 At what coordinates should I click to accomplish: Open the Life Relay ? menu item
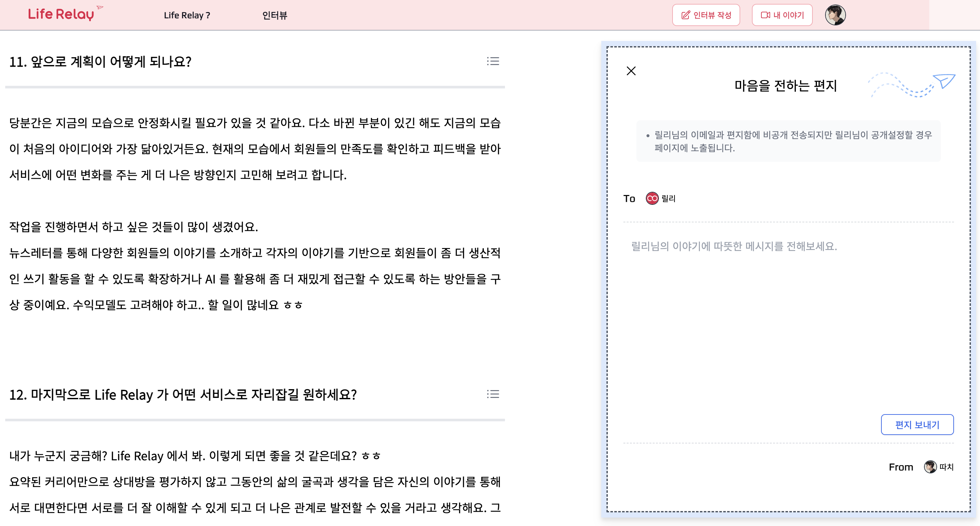[187, 15]
